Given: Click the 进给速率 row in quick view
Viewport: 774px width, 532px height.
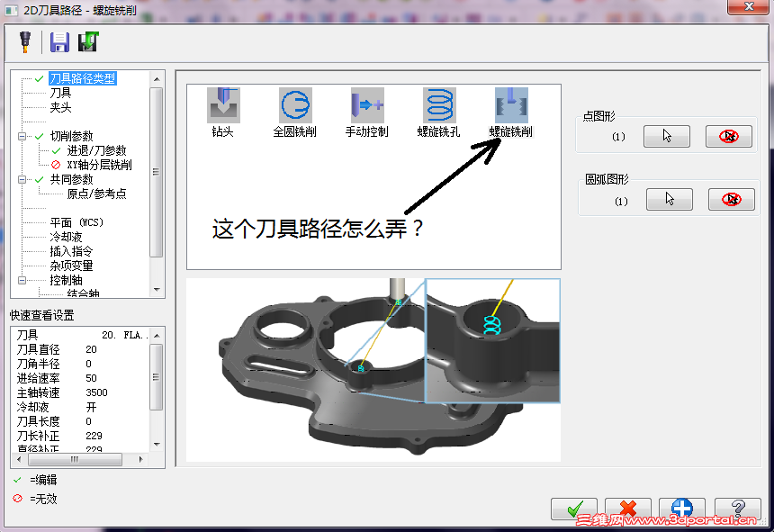Looking at the screenshot, I should pyautogui.click(x=81, y=378).
